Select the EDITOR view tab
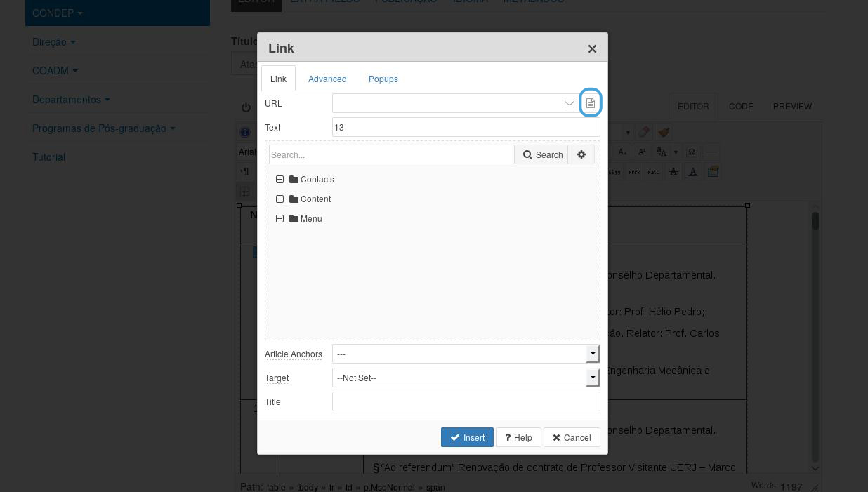This screenshot has height=492, width=868. pos(693,107)
